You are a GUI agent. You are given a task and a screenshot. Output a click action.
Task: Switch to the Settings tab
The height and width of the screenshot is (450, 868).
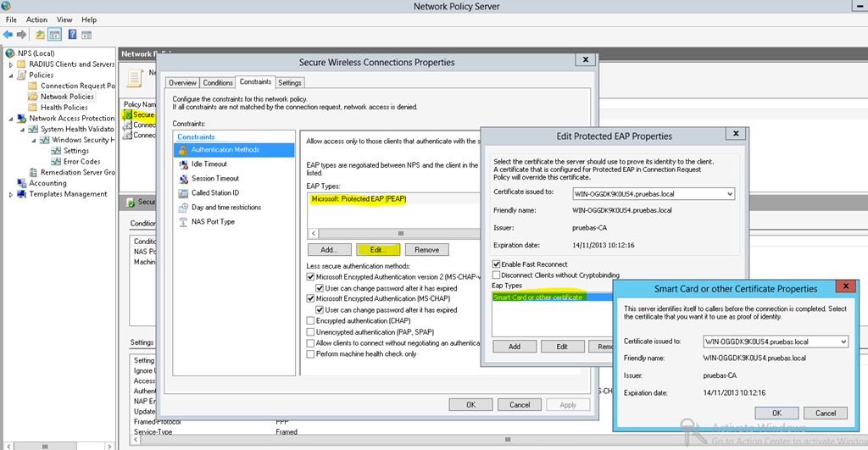290,82
